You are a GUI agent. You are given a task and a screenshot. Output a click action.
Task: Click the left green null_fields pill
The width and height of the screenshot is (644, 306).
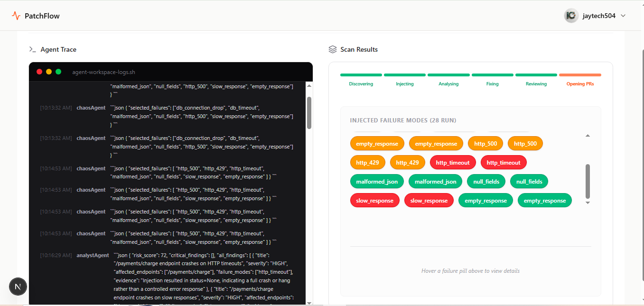tap(486, 181)
